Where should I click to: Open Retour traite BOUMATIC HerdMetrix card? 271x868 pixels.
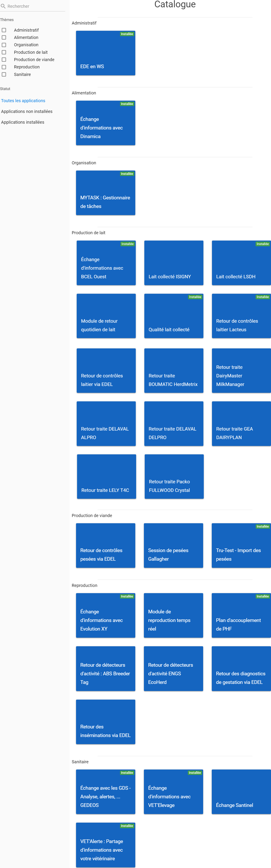[174, 371]
